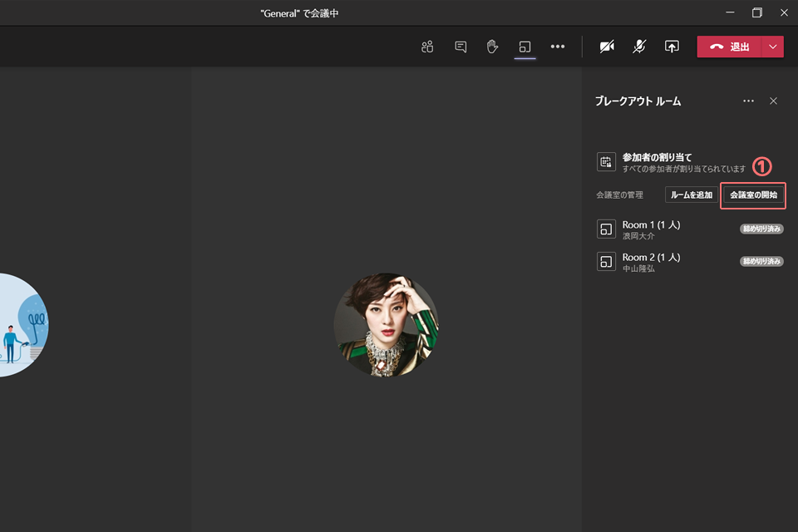Open the 参加者の割り当て assignment icon
798x532 pixels.
click(x=606, y=162)
